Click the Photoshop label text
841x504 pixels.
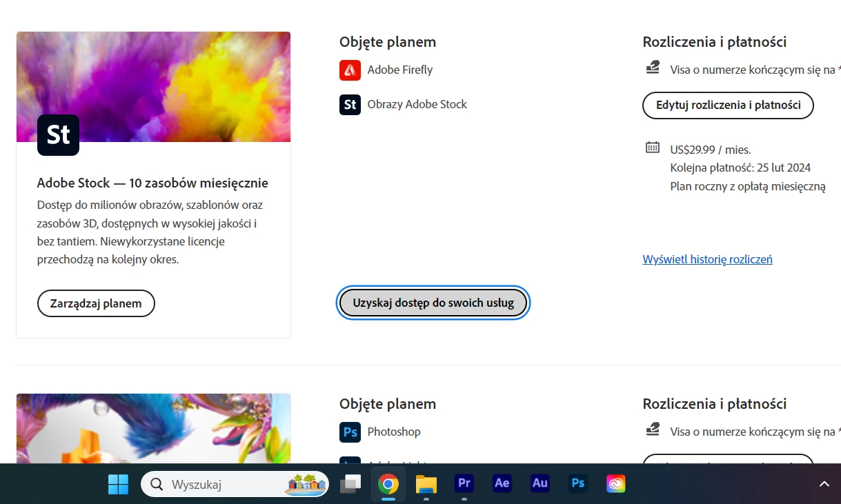[394, 432]
